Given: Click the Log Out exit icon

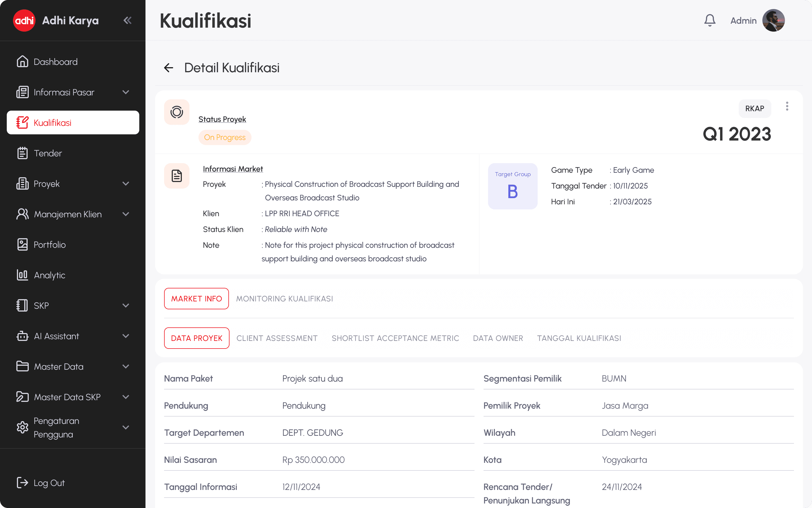Looking at the screenshot, I should click(23, 483).
